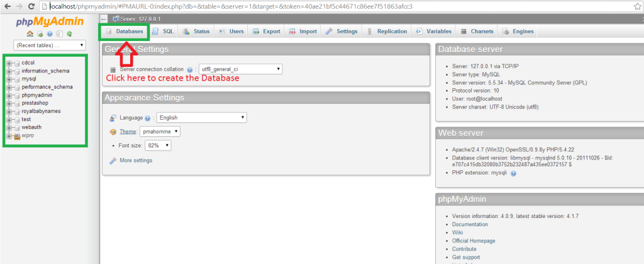Click the Theme palette icon
This screenshot has width=644, height=264.
(x=113, y=132)
